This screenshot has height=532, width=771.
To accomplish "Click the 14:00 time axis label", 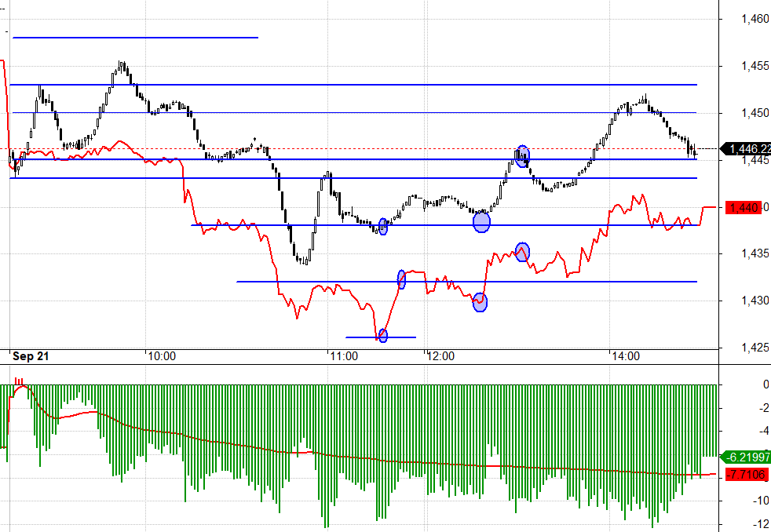I will tap(625, 356).
